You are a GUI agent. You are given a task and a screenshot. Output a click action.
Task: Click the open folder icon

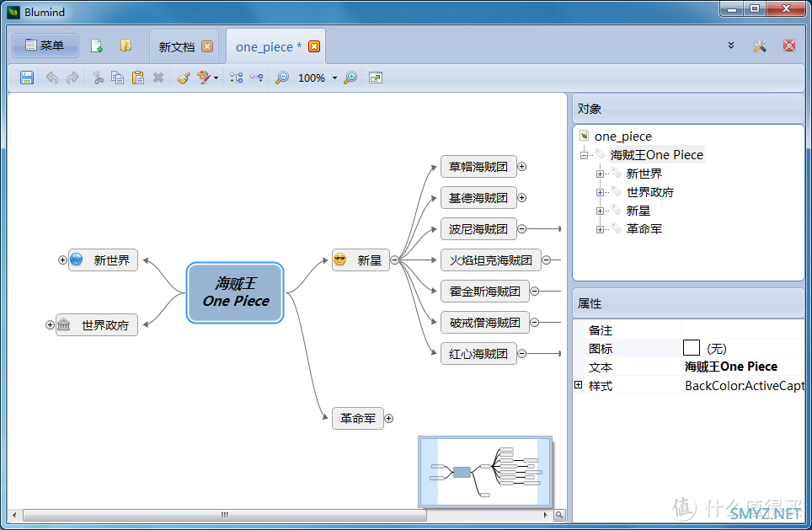pyautogui.click(x=126, y=46)
